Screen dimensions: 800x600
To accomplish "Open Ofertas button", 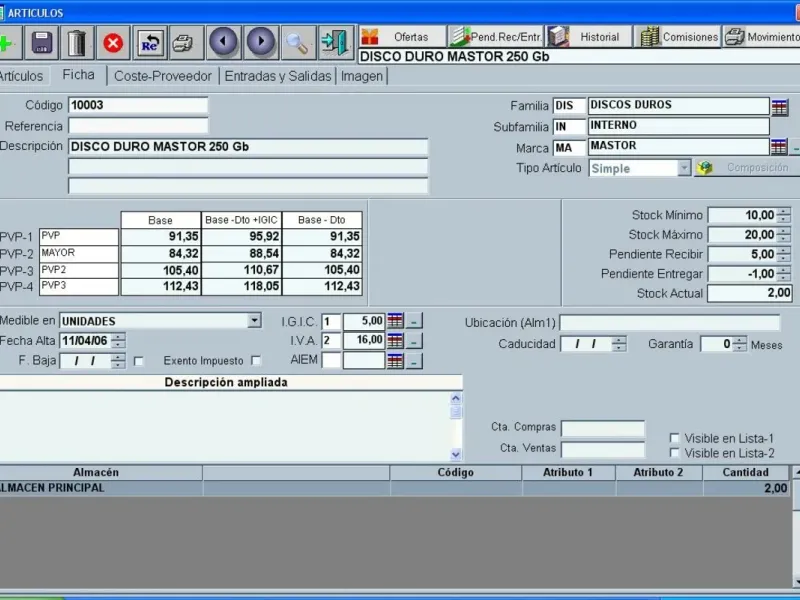I will click(x=402, y=37).
